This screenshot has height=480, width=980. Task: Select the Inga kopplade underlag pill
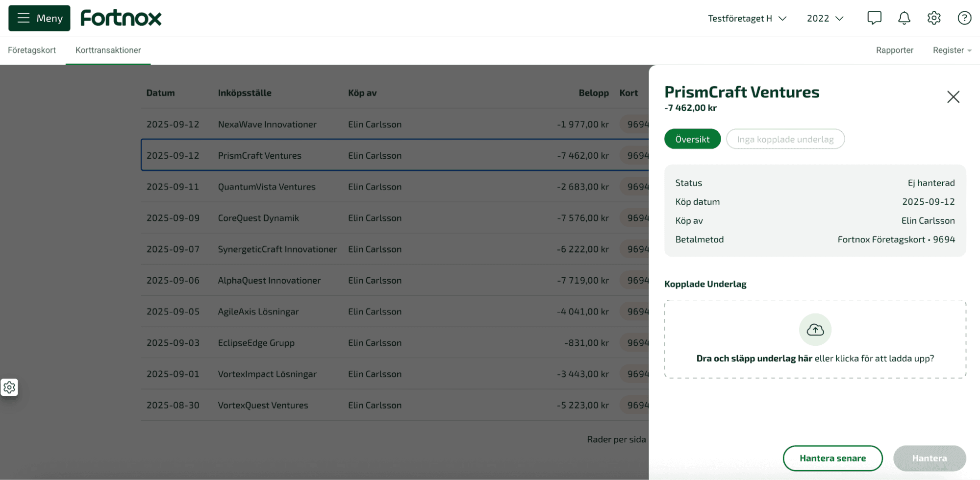[x=785, y=139]
